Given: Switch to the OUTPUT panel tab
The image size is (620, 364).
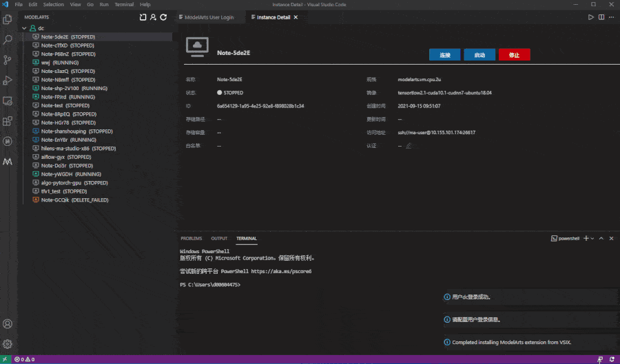Looking at the screenshot, I should pos(219,239).
